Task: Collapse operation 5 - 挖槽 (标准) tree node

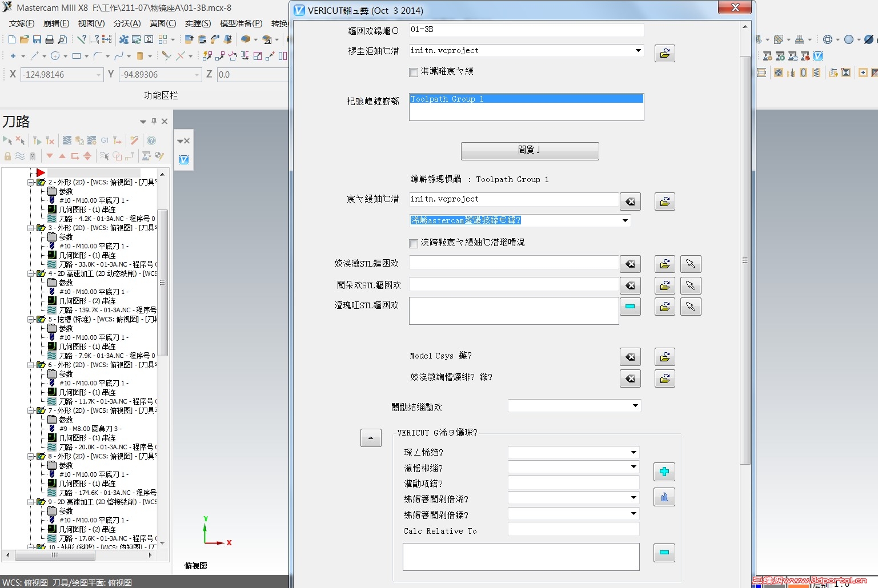Action: coord(31,319)
